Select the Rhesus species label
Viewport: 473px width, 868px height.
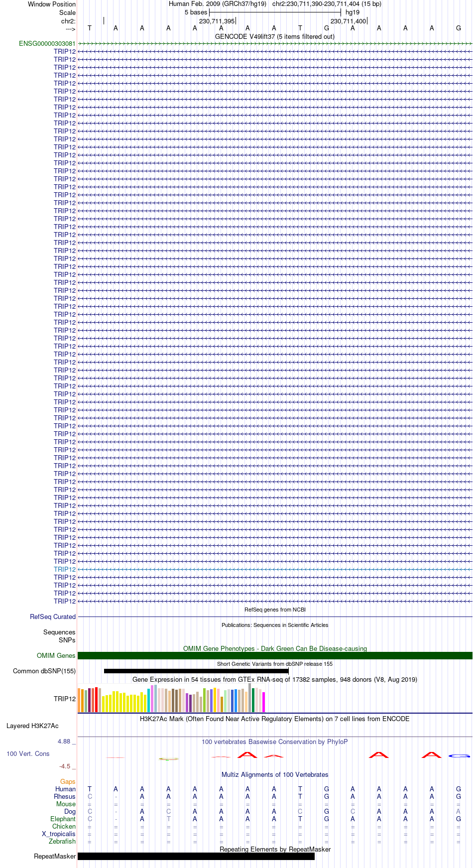[65, 796]
